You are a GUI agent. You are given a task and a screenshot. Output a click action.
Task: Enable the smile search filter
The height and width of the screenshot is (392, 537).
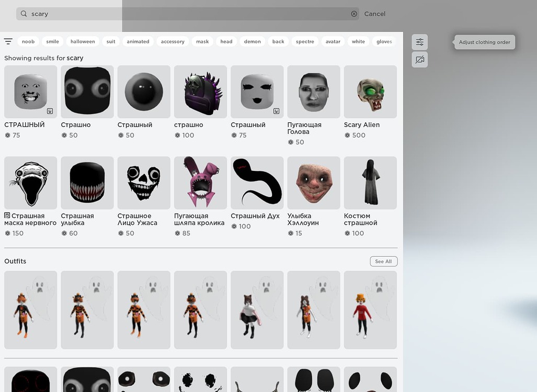point(52,41)
